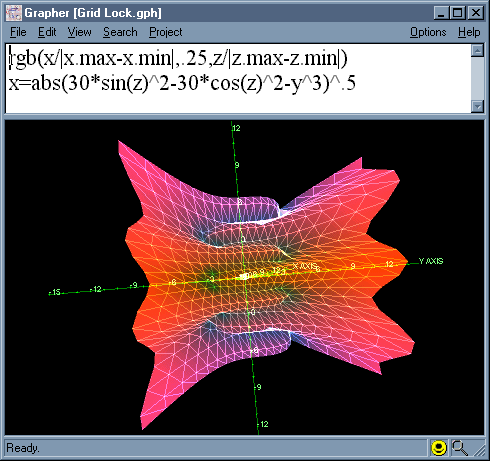Select the magnifying glass zoom icon
This screenshot has height=461, width=490.
click(x=460, y=448)
